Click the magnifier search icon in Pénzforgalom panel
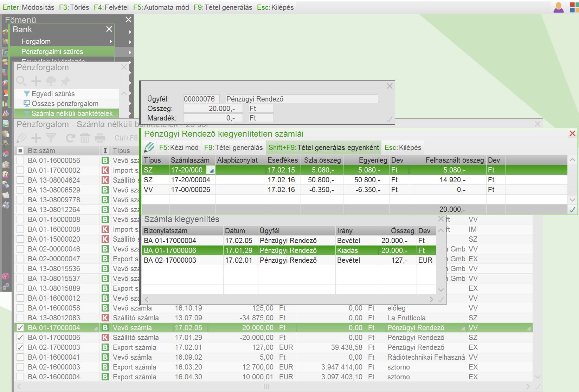Viewport: 579px width, 392px height. 21,81
